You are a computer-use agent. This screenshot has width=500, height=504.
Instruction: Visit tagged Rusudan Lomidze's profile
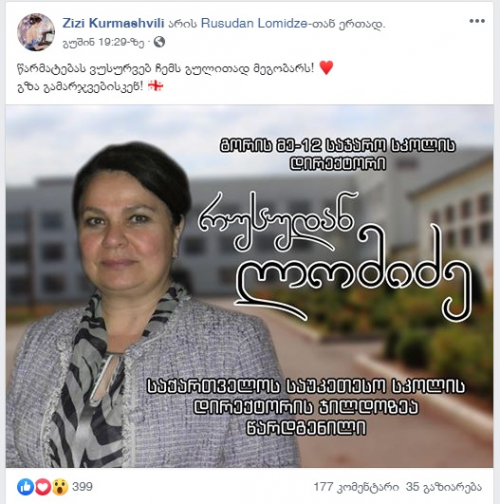point(254,23)
